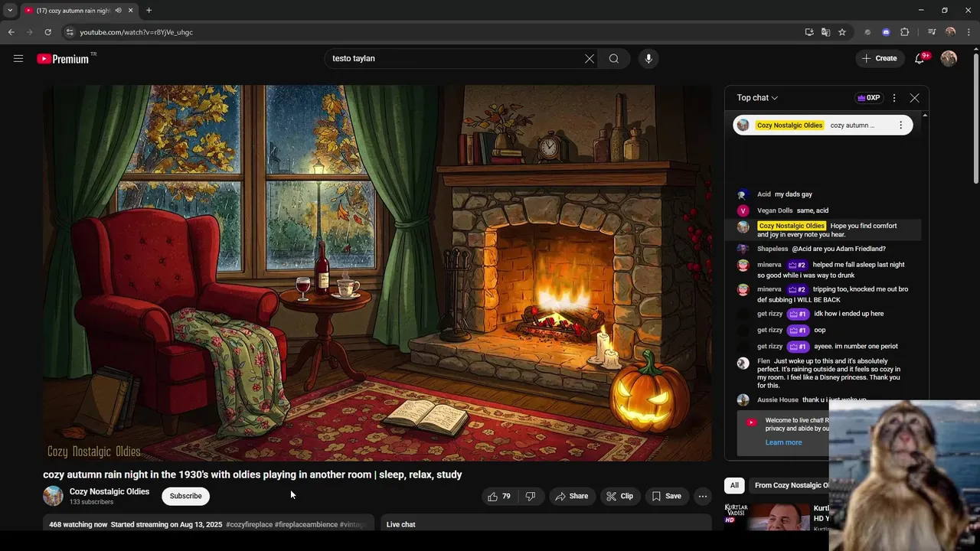Viewport: 980px width, 551px height.
Task: Start voice search with the microphone
Action: coord(648,58)
